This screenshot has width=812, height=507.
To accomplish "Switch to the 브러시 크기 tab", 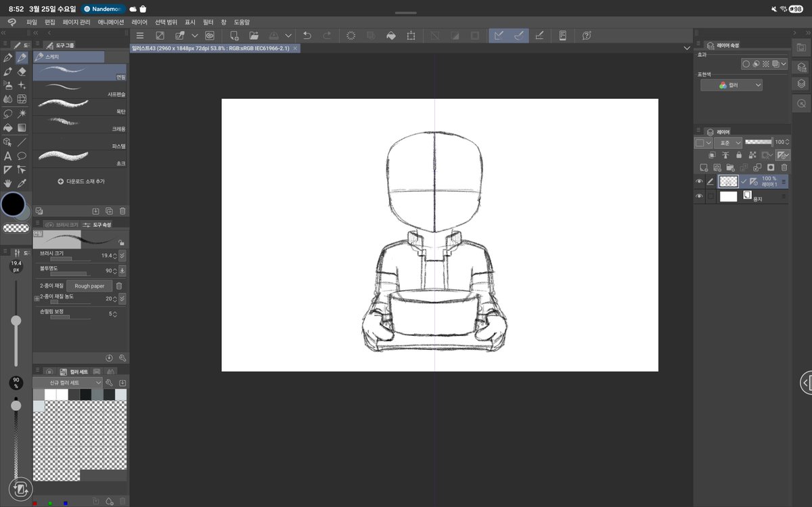I will point(63,224).
